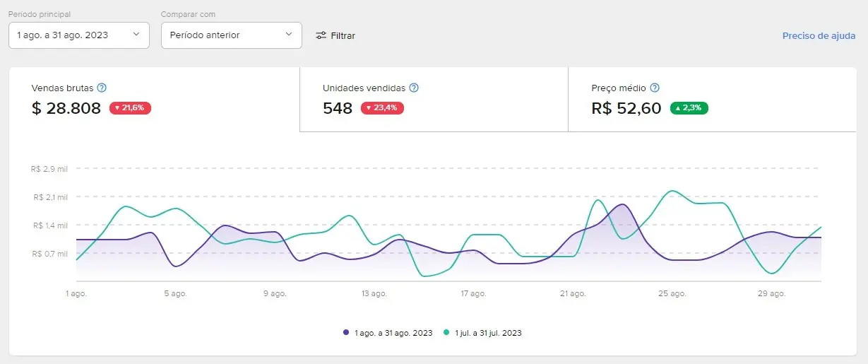
Task: Expand the Comparar com dropdown
Action: click(231, 35)
